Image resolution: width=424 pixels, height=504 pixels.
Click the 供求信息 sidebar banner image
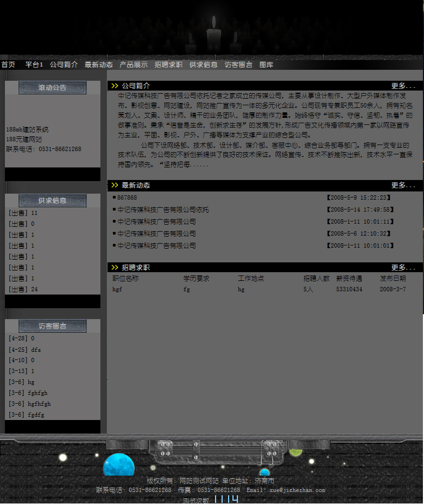click(x=52, y=201)
